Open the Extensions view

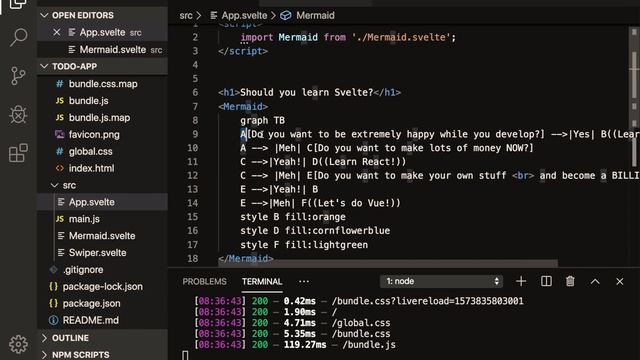coord(18,153)
